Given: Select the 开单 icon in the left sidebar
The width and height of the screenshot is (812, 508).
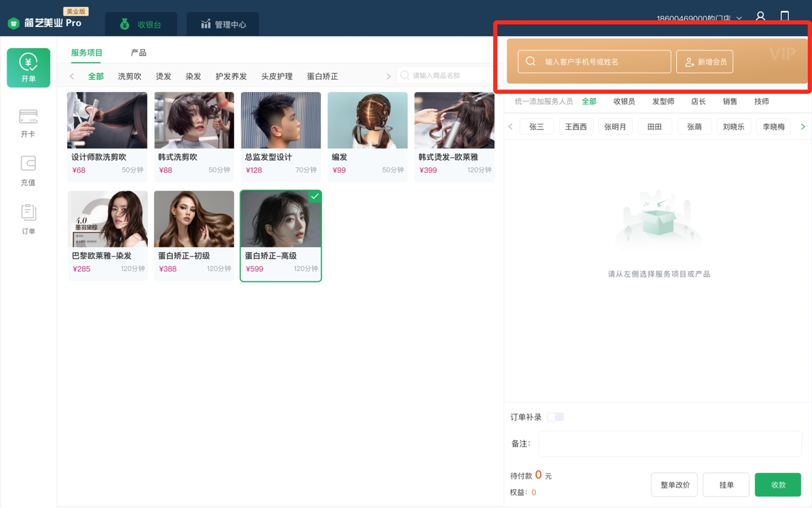Looking at the screenshot, I should (28, 68).
